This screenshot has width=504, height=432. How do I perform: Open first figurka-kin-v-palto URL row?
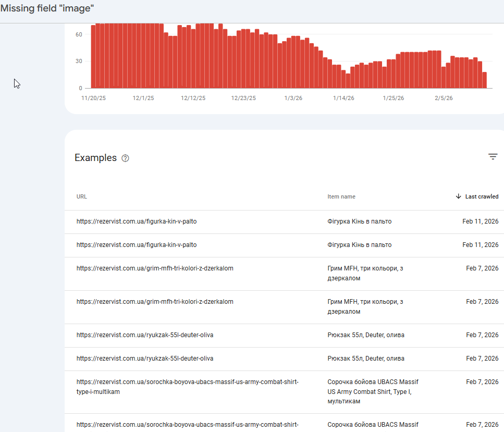click(x=136, y=221)
